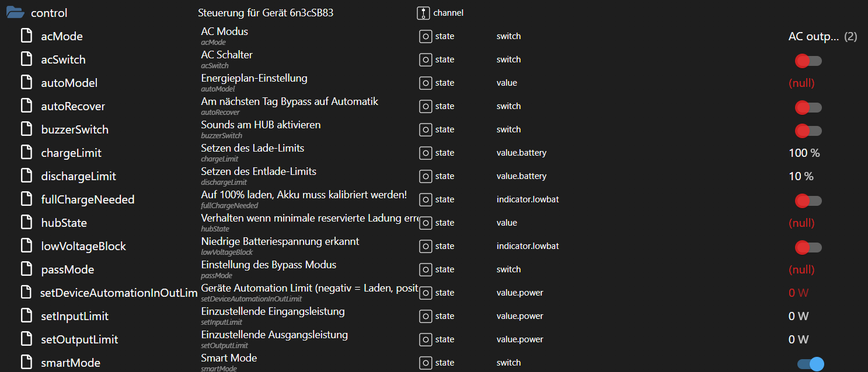The width and height of the screenshot is (868, 372).
Task: Select the document icon next to lowVoltageBlock
Action: tap(26, 245)
